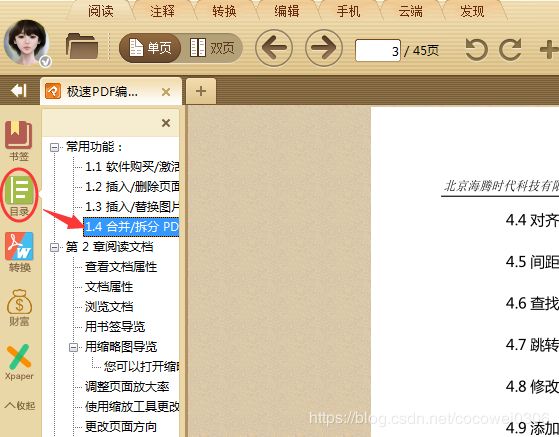Select 用书签导览 in the outline

click(x=115, y=327)
